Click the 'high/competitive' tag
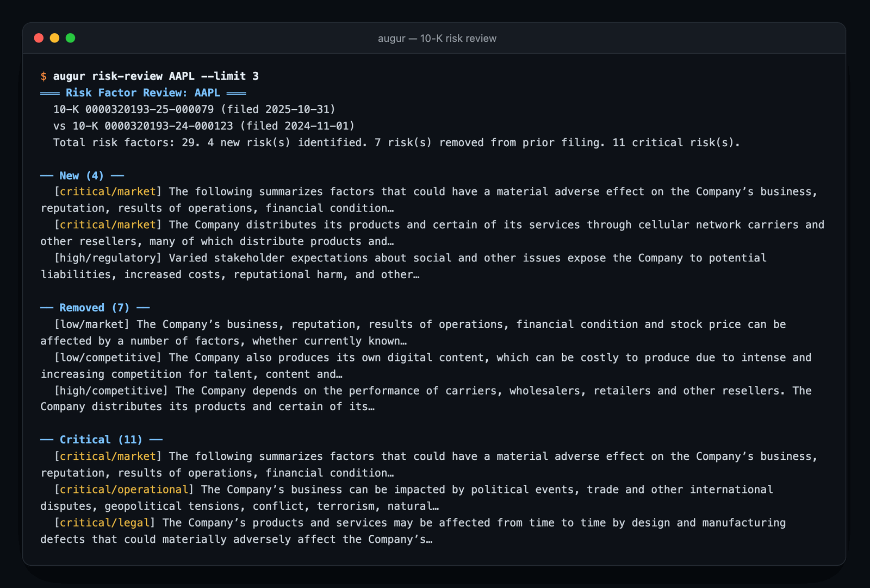Image resolution: width=870 pixels, height=588 pixels. [x=111, y=391]
